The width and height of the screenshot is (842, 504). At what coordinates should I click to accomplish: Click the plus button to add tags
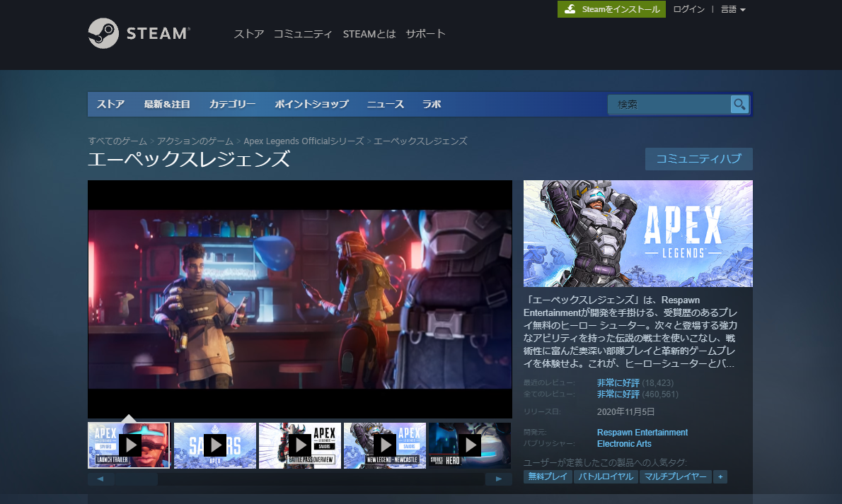pyautogui.click(x=720, y=476)
